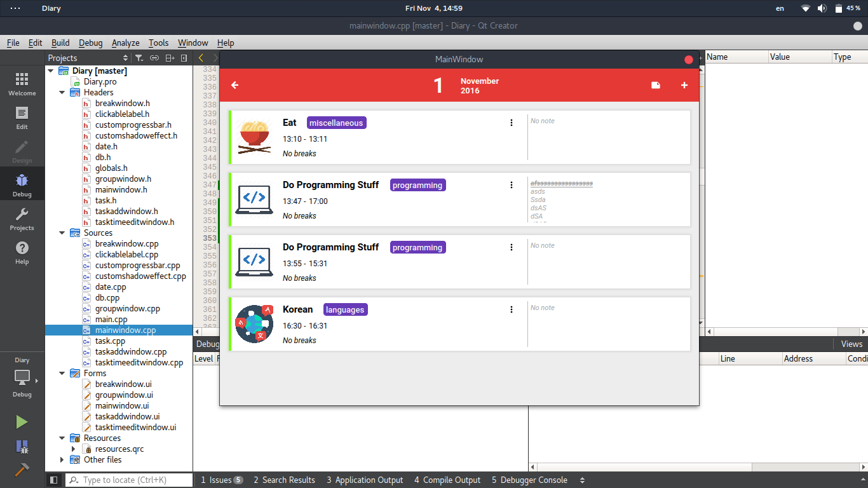Open the Issues output pane
This screenshot has width=868, height=488.
(222, 480)
